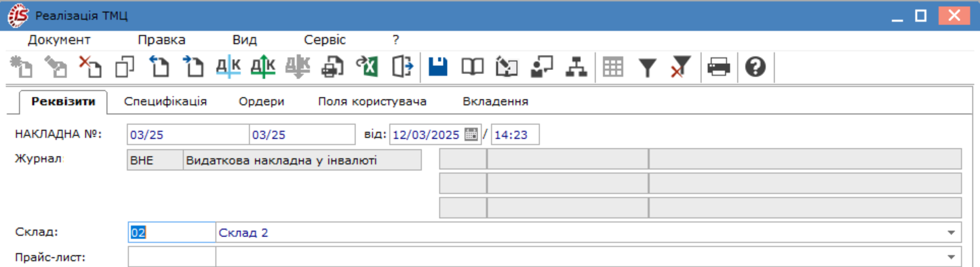Click the Склад code field 02
This screenshot has height=267, width=980.
pyautogui.click(x=172, y=233)
